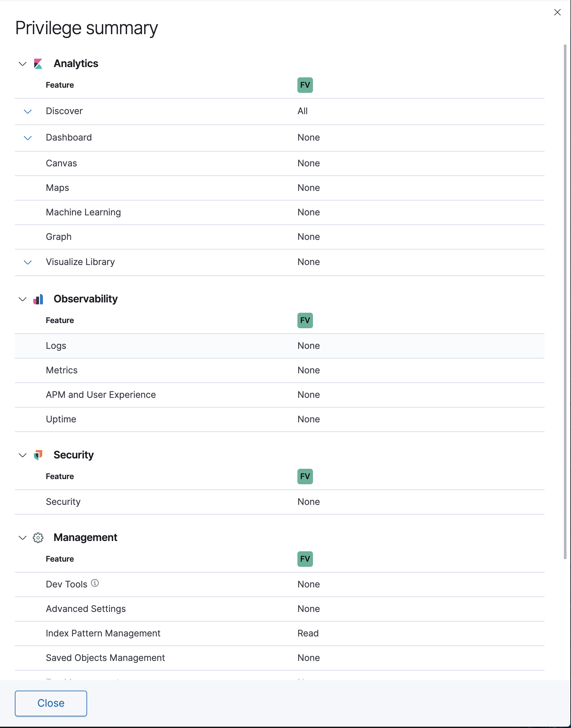571x728 pixels.
Task: Click the Security shield icon
Action: 38,455
